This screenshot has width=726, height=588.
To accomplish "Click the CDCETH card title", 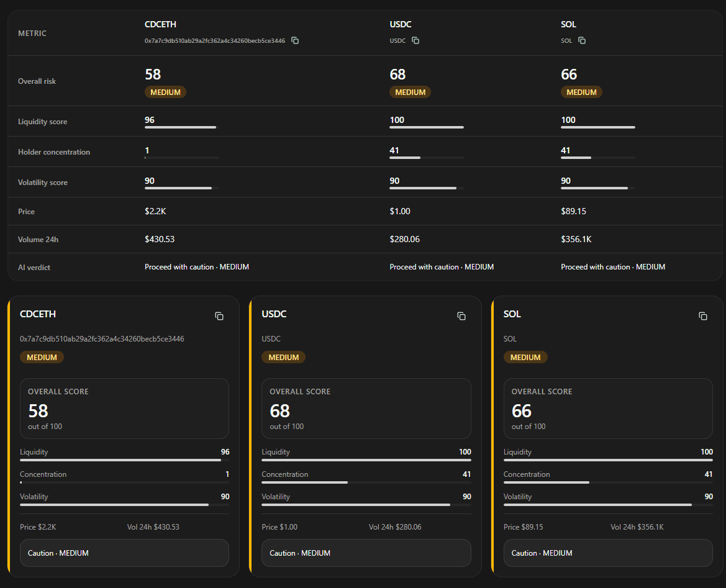I will [38, 314].
